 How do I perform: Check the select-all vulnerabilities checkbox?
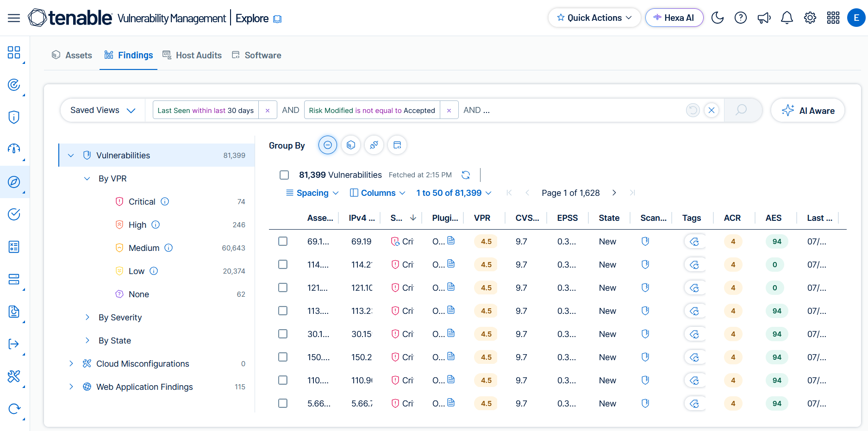(x=284, y=175)
